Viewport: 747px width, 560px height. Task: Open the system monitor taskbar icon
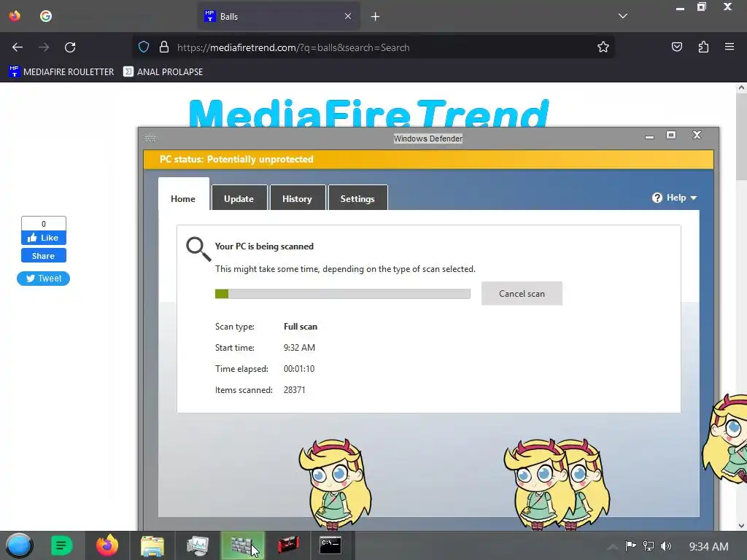coord(198,545)
